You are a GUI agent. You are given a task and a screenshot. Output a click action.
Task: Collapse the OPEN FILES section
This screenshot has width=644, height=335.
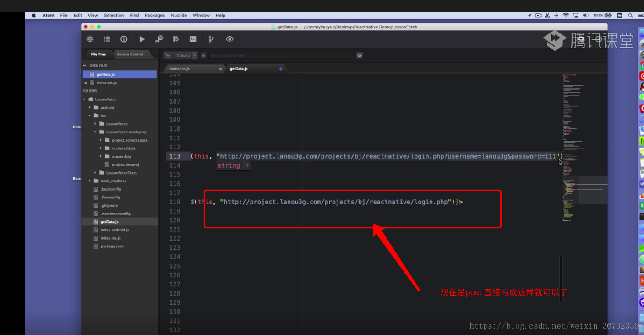[x=84, y=66]
